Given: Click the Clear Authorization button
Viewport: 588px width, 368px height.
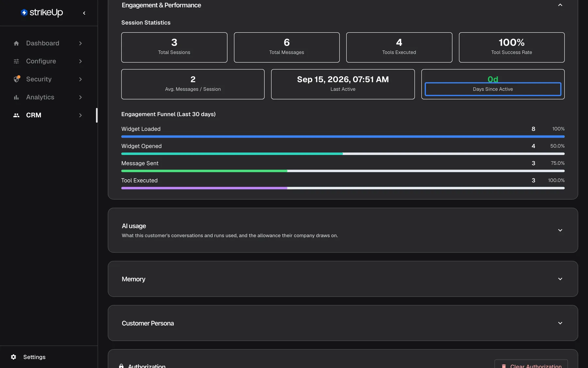Looking at the screenshot, I should (x=531, y=364).
